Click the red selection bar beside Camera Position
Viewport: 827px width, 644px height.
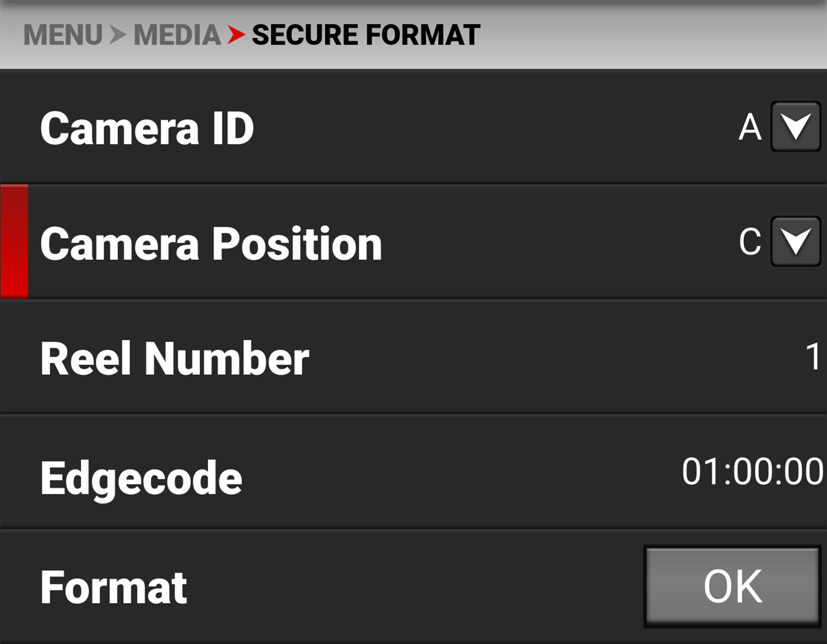(14, 241)
